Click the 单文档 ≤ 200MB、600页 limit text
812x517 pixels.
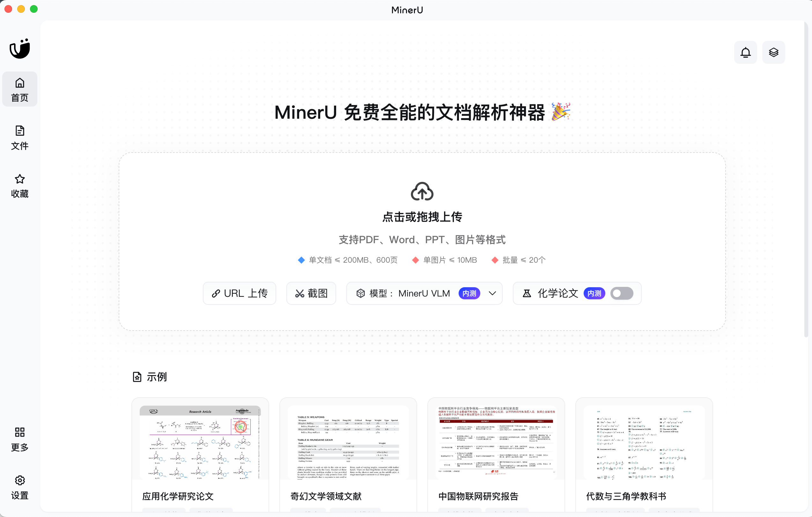(x=353, y=260)
